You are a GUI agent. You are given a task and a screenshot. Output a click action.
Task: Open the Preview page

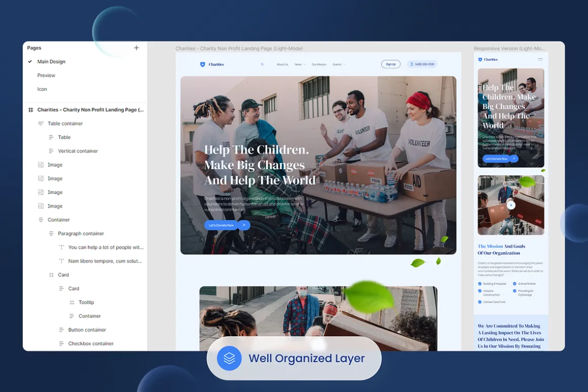click(x=46, y=75)
